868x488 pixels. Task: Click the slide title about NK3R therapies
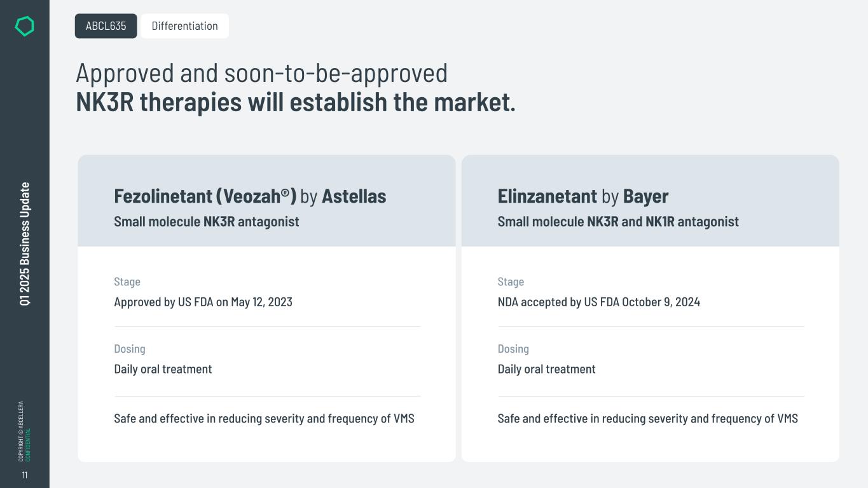pyautogui.click(x=295, y=88)
